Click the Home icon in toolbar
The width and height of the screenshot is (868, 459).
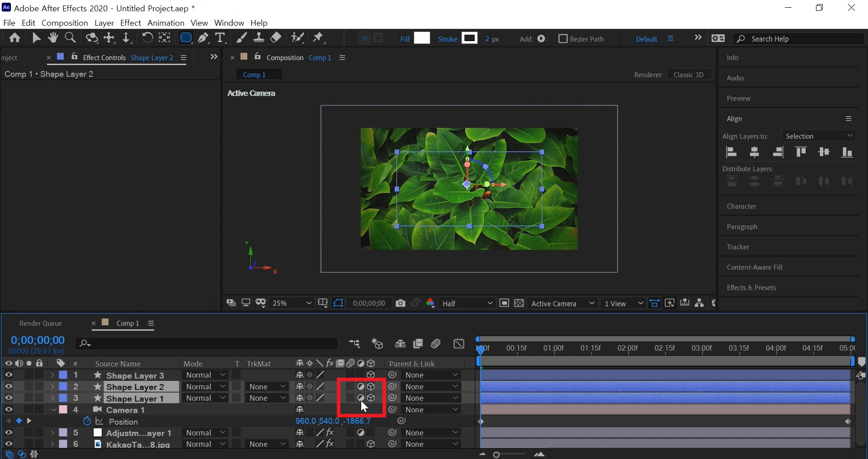pyautogui.click(x=14, y=38)
